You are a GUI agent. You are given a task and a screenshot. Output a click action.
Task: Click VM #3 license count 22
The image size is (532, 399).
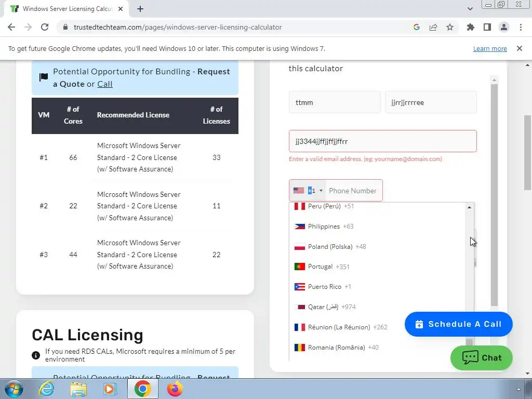[x=217, y=255]
